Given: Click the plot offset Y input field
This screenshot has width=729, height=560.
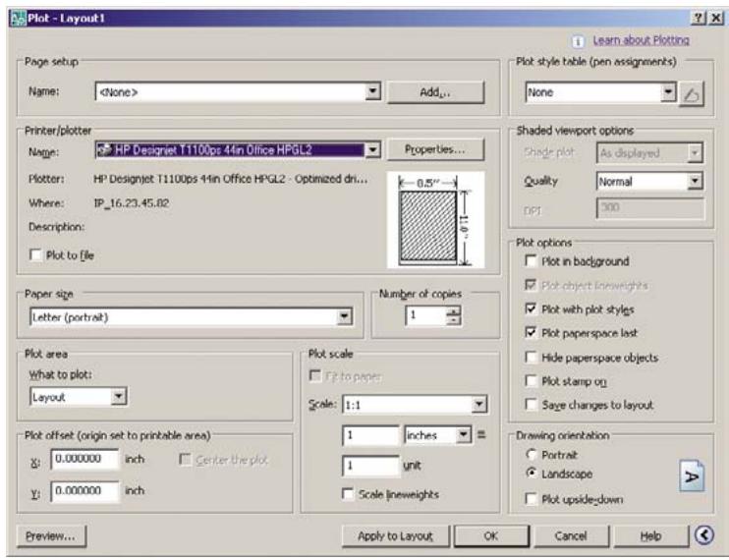Looking at the screenshot, I should (84, 491).
